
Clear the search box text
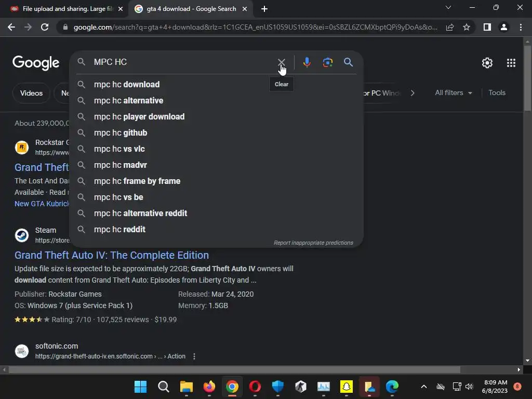(x=281, y=62)
